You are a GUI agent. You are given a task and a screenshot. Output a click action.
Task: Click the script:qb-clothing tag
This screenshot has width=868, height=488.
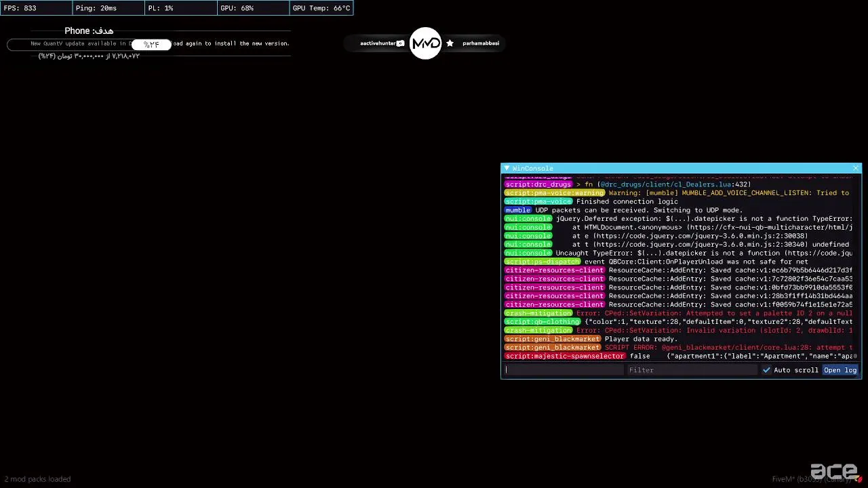542,322
